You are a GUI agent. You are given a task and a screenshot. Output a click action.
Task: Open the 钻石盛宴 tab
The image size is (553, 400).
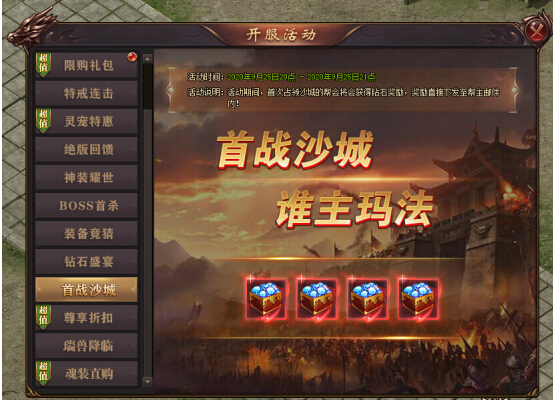point(86,261)
